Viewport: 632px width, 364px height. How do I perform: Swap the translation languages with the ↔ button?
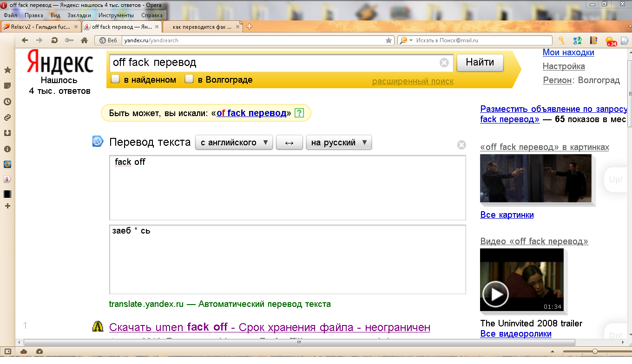point(290,143)
